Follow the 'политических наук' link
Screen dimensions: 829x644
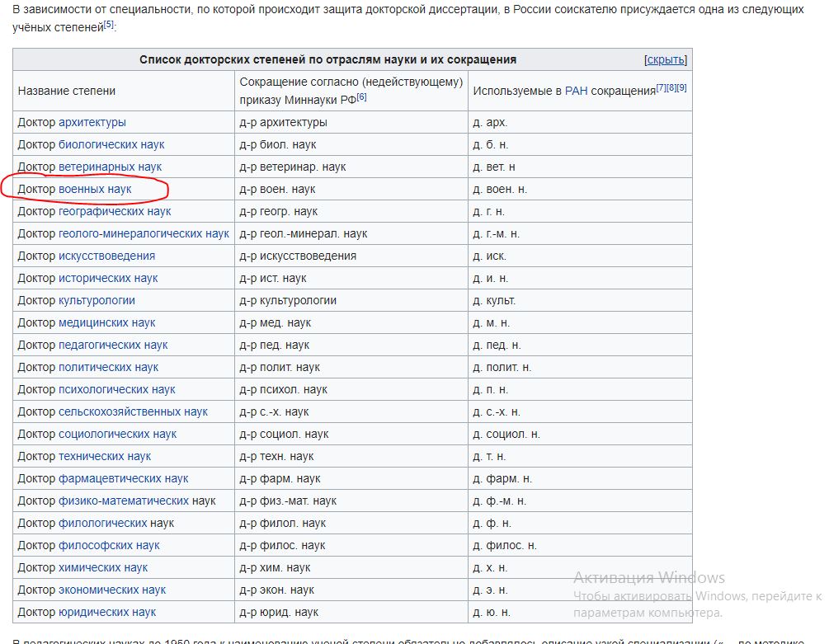(108, 367)
